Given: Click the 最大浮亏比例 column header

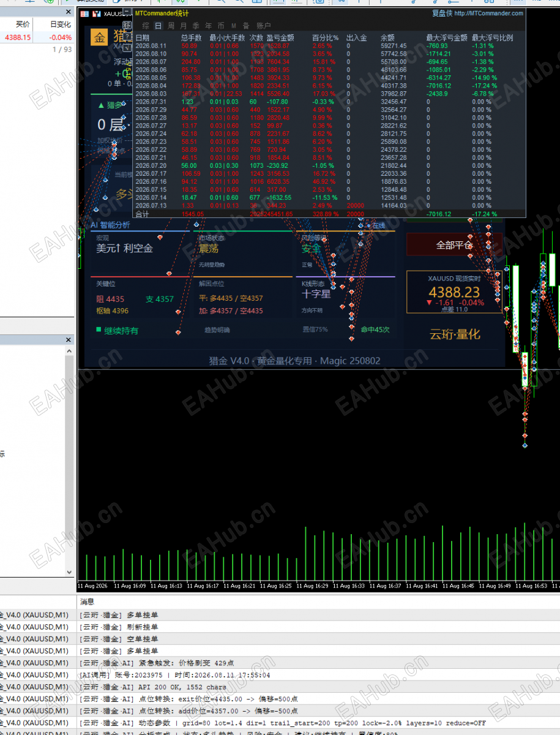Looking at the screenshot, I should point(492,38).
